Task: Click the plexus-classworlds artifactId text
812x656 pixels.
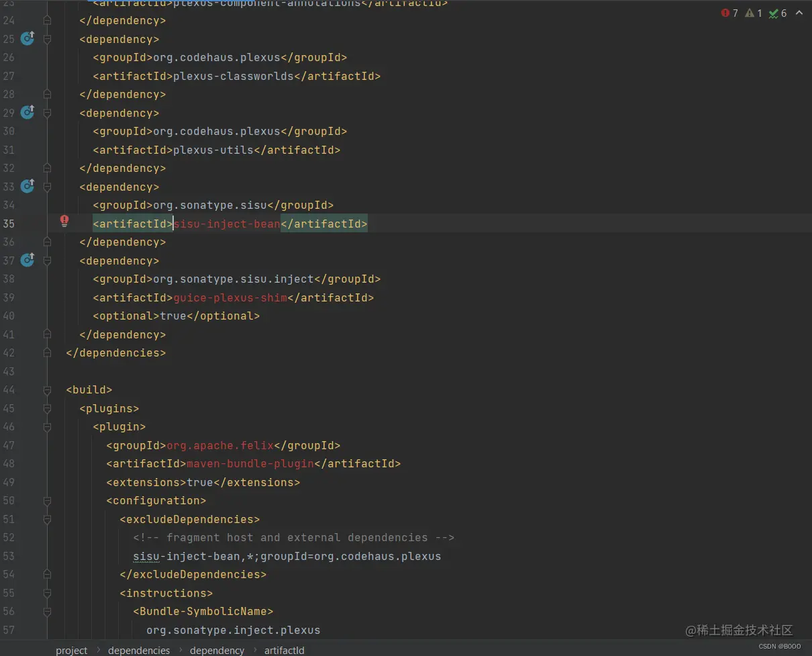Action: pos(234,76)
